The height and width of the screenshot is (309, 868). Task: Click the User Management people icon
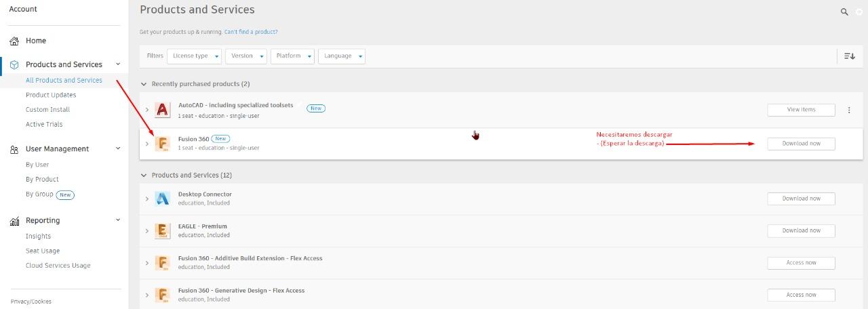click(x=14, y=150)
